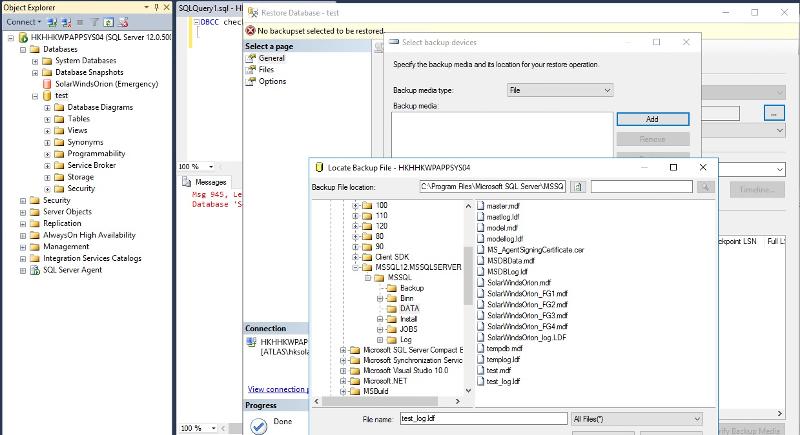Expand the Programmability folder
The image size is (800, 435).
click(47, 154)
